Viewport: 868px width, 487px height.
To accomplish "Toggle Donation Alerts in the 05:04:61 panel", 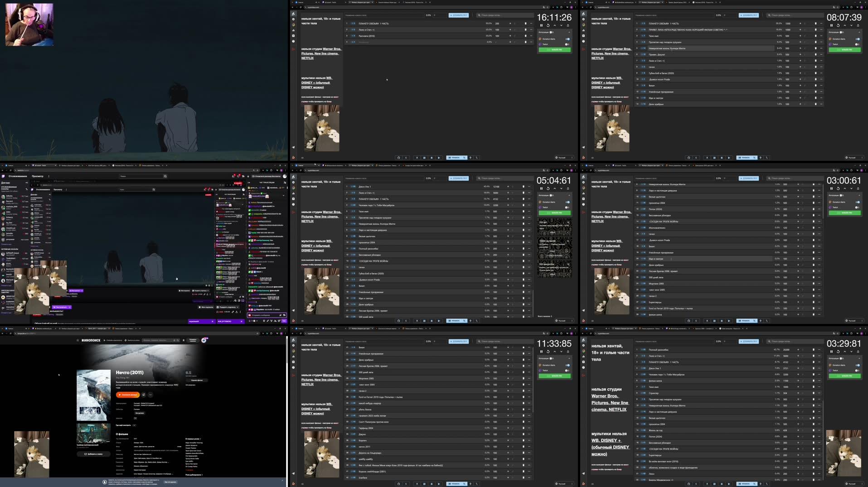I will (567, 202).
